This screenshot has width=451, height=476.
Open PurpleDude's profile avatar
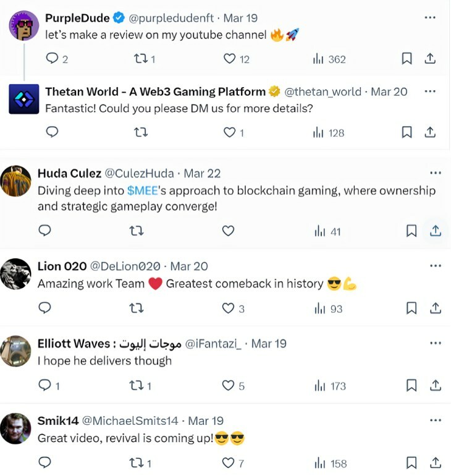[24, 25]
